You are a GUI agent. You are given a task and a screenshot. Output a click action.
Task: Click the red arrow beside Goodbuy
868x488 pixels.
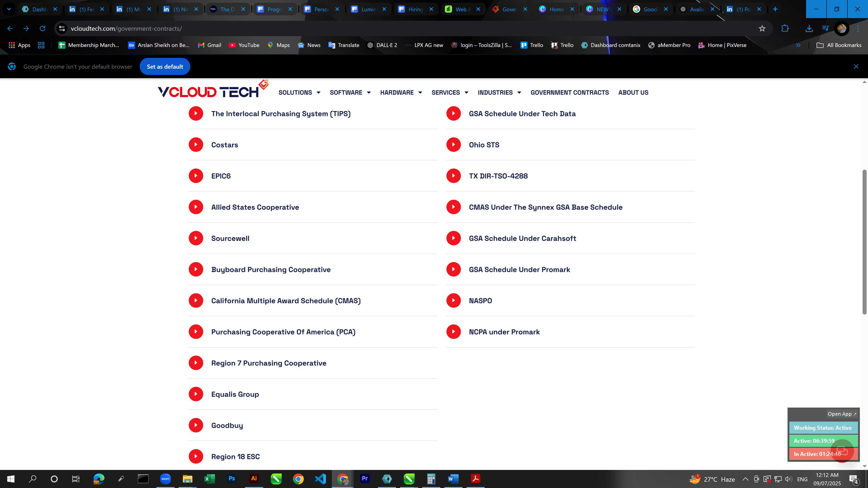pyautogui.click(x=196, y=425)
